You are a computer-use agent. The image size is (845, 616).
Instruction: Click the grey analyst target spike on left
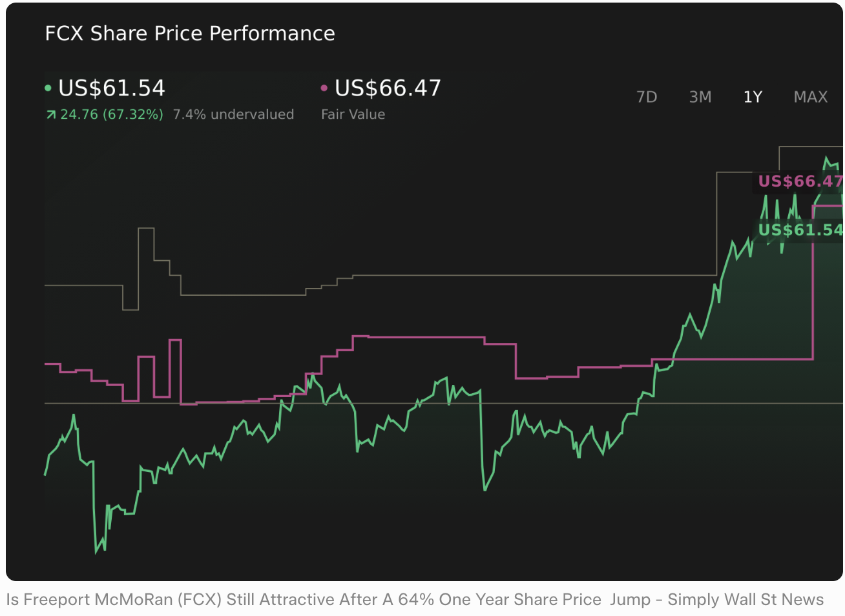click(x=146, y=229)
